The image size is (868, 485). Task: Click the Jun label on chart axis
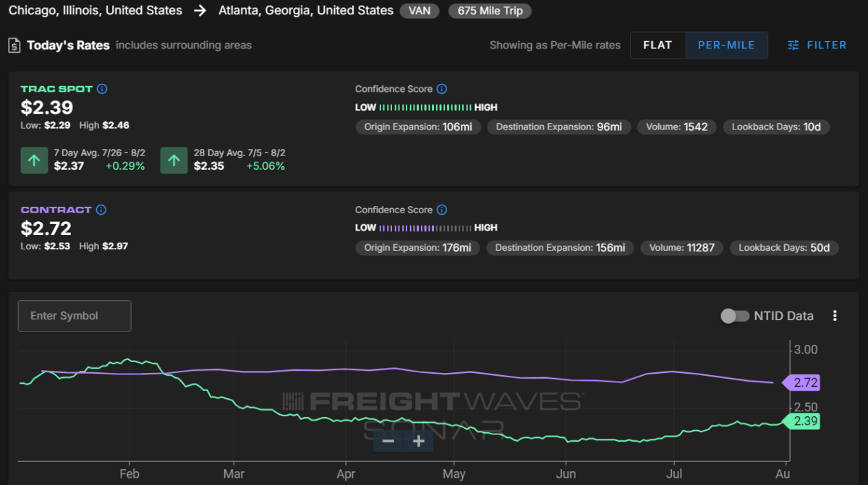566,474
